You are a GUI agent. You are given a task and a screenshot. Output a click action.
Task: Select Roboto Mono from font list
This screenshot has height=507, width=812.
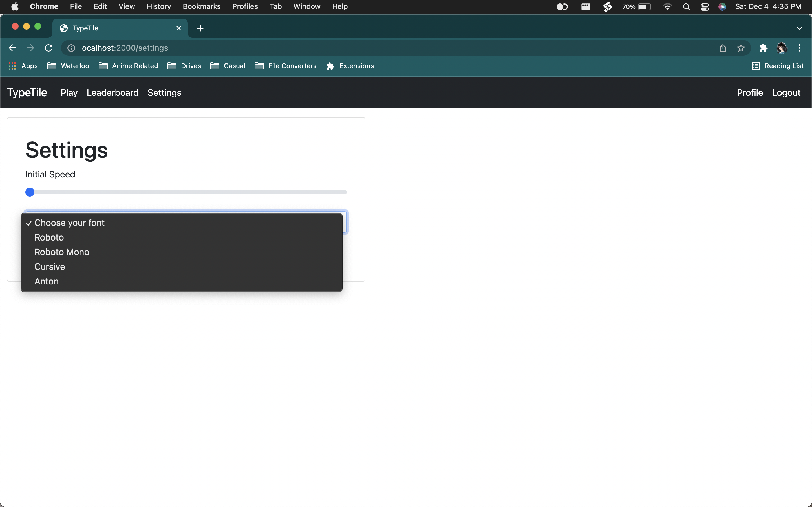click(x=62, y=252)
